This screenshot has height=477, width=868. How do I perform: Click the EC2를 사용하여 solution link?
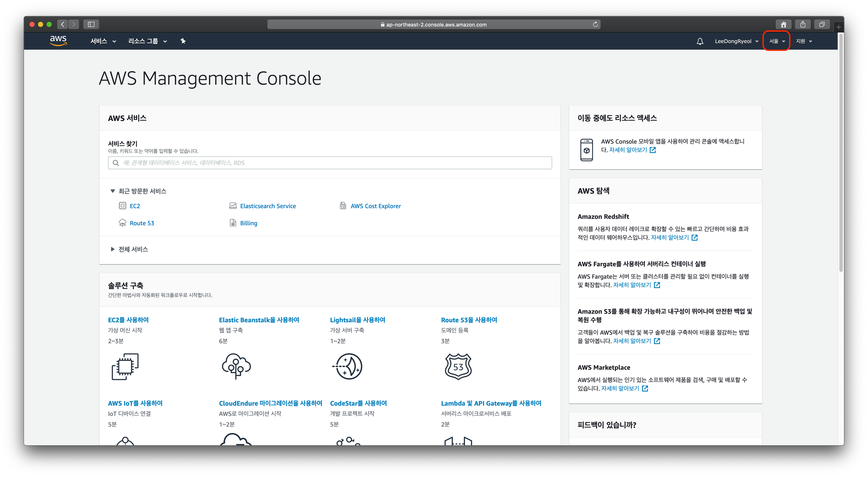[x=128, y=319]
